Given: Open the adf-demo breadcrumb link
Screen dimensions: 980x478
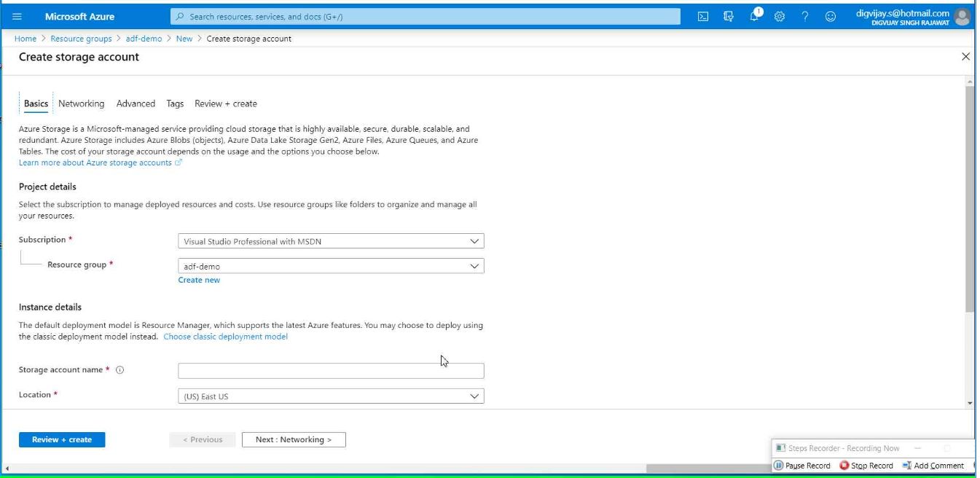Looking at the screenshot, I should click(x=144, y=39).
